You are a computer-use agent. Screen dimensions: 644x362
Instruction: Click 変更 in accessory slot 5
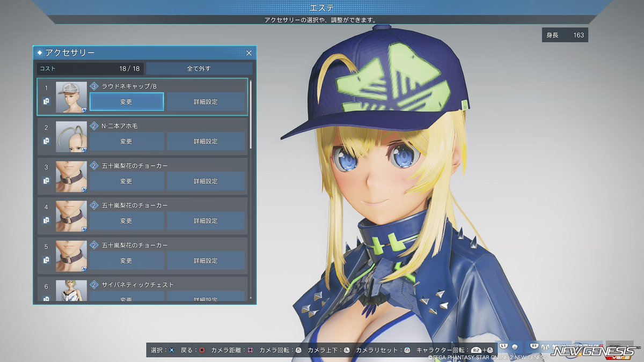[x=126, y=261]
